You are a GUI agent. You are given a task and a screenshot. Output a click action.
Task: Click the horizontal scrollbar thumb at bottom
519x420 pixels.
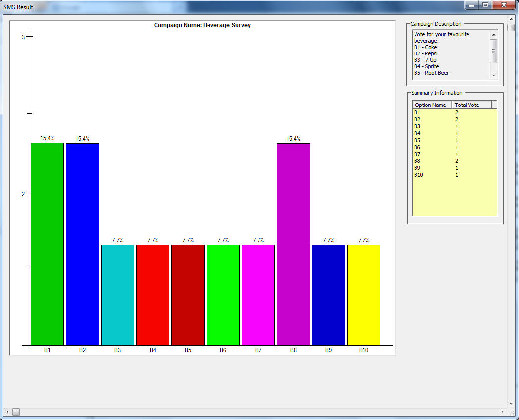(16, 412)
